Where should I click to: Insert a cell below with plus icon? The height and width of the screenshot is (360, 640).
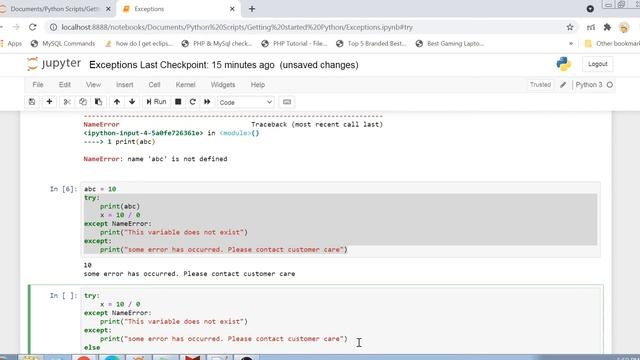[49, 102]
